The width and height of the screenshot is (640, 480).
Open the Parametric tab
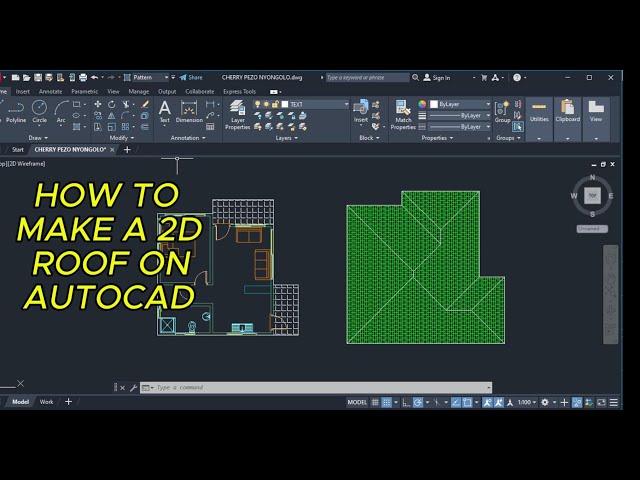click(x=84, y=91)
